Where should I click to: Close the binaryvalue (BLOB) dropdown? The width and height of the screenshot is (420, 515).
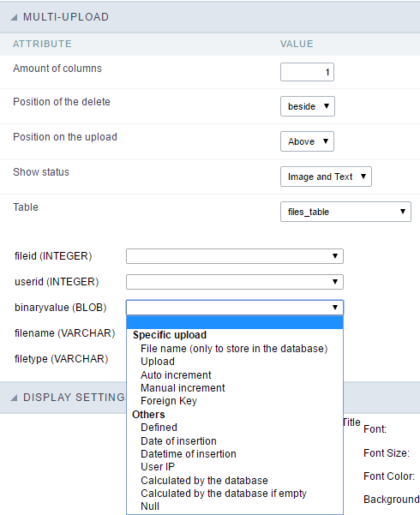pos(235,308)
